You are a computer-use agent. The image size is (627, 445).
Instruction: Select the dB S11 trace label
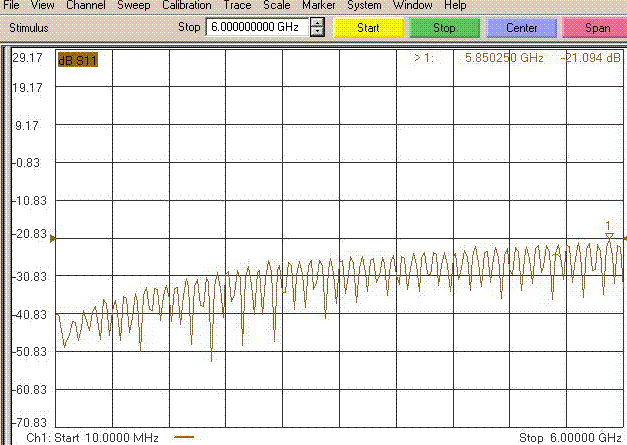78,60
